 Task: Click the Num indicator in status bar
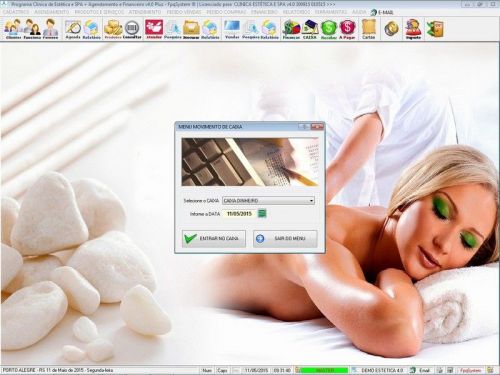click(207, 370)
